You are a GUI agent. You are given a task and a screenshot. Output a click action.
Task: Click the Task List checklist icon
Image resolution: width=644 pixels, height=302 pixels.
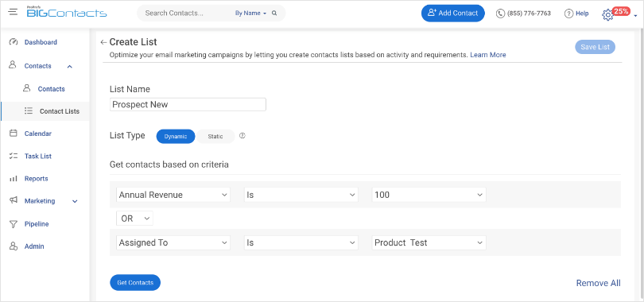(14, 156)
